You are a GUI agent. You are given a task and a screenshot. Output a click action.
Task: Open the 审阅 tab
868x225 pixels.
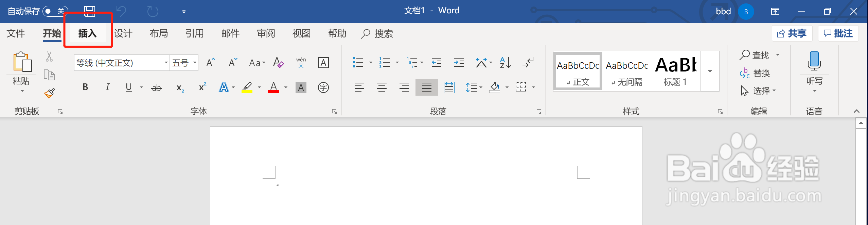pyautogui.click(x=266, y=33)
